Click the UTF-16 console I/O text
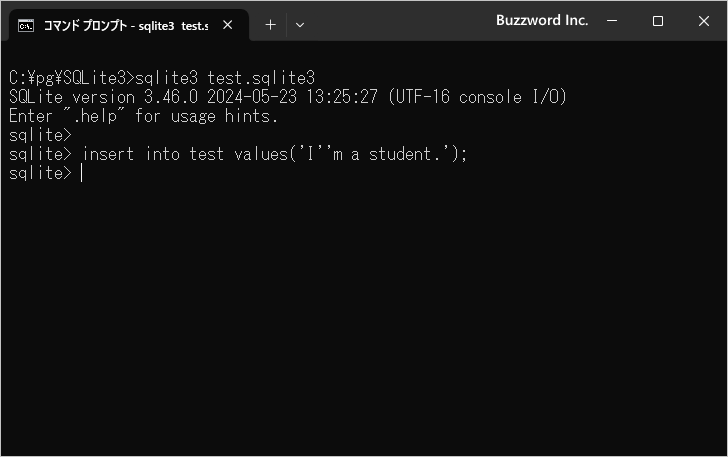Screen dimensions: 728x457 tap(477, 97)
